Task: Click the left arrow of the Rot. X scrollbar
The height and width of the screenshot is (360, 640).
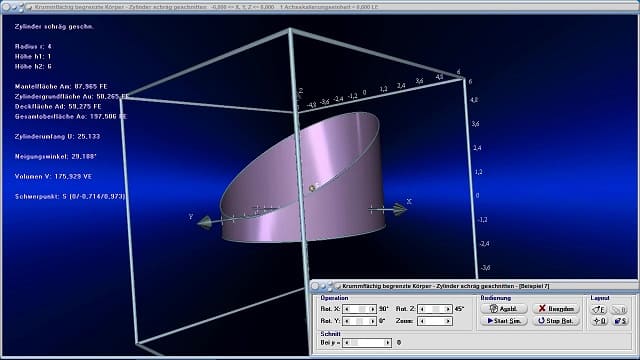Action: pyautogui.click(x=347, y=309)
